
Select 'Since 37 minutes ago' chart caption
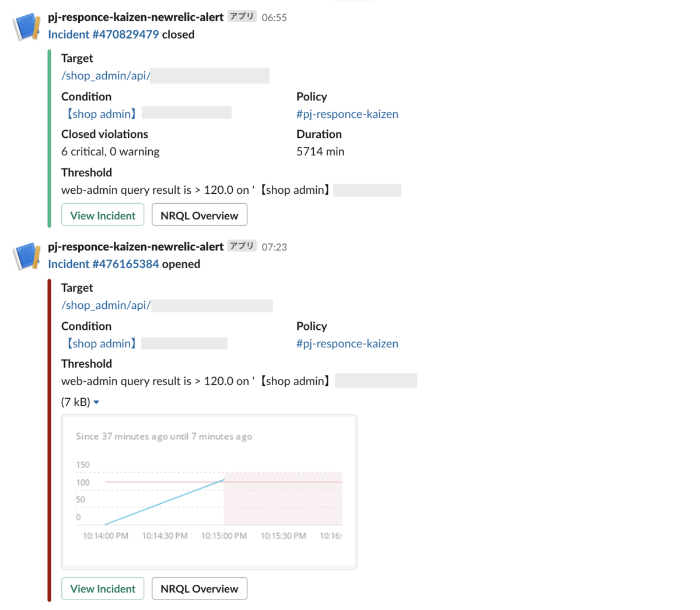[164, 436]
